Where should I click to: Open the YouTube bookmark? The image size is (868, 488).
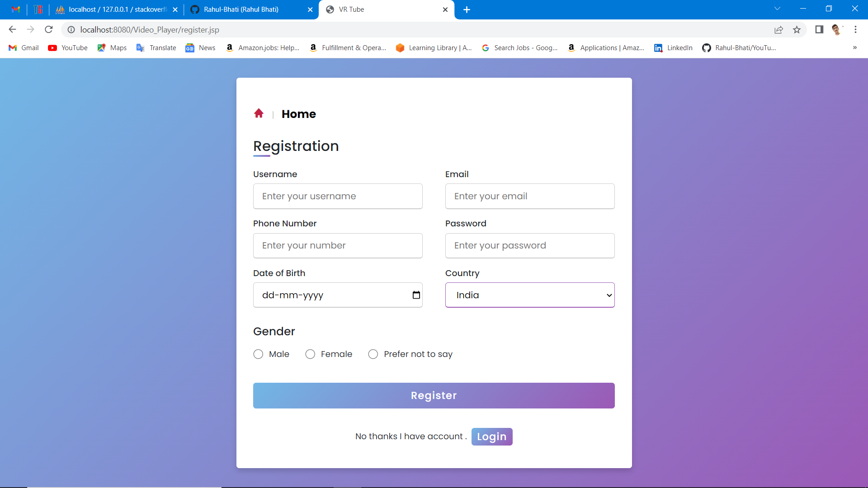(68, 48)
